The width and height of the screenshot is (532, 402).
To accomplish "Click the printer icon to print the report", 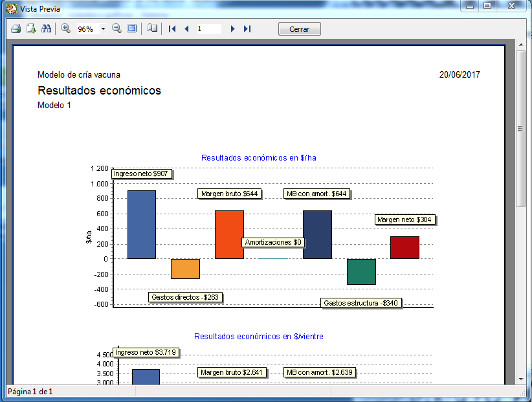I will [16, 29].
